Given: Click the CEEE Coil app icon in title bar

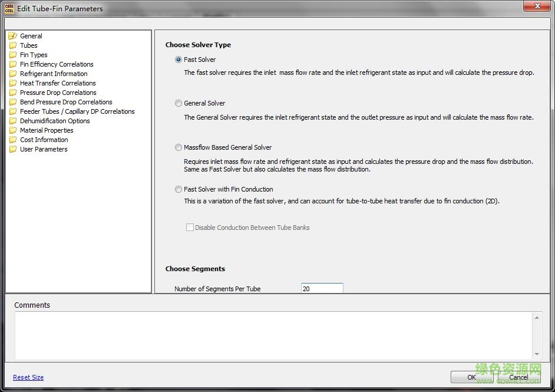Looking at the screenshot, I should pyautogui.click(x=9, y=8).
